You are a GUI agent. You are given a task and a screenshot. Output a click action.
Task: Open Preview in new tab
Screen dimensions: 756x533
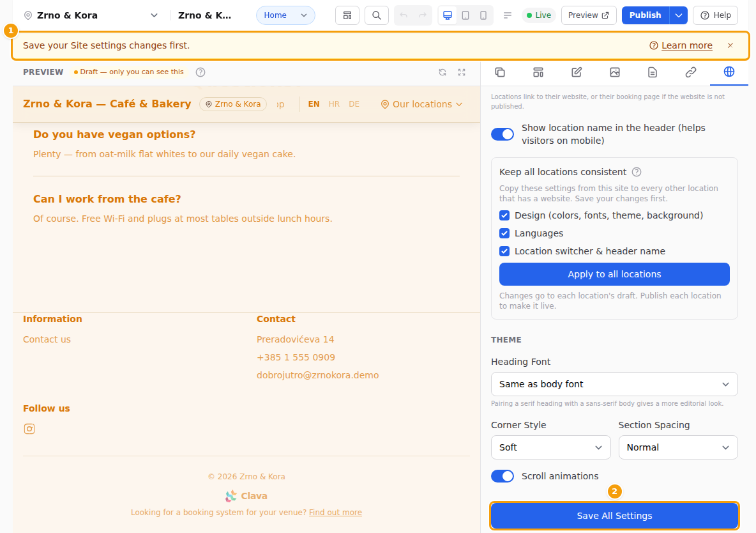(589, 15)
